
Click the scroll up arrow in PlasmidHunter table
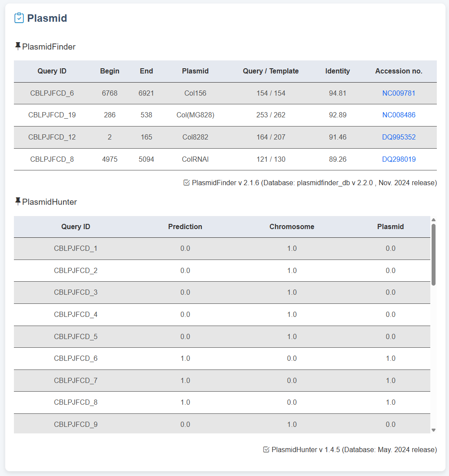[433, 220]
